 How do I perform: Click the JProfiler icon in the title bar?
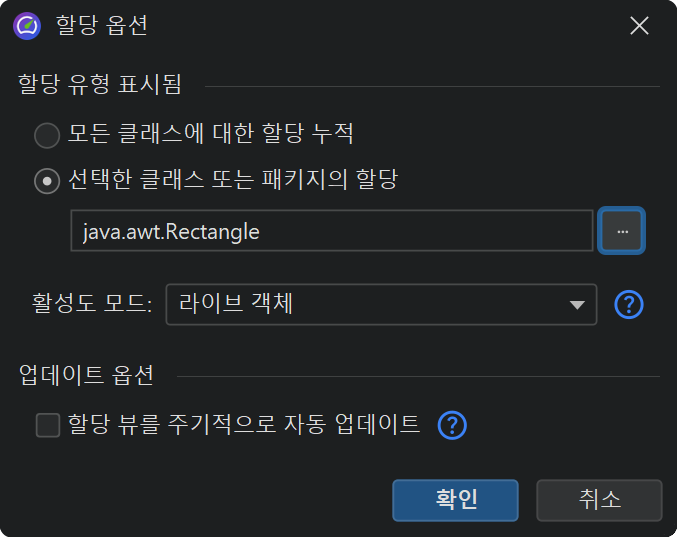(x=27, y=26)
